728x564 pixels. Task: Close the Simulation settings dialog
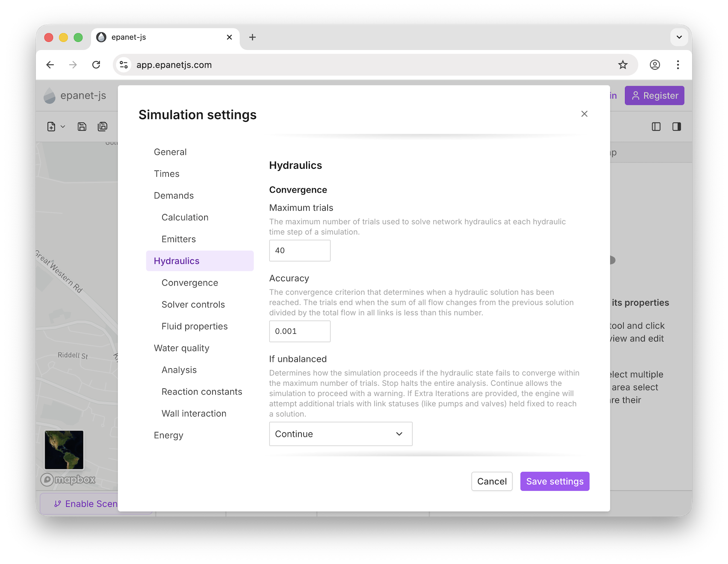(584, 114)
